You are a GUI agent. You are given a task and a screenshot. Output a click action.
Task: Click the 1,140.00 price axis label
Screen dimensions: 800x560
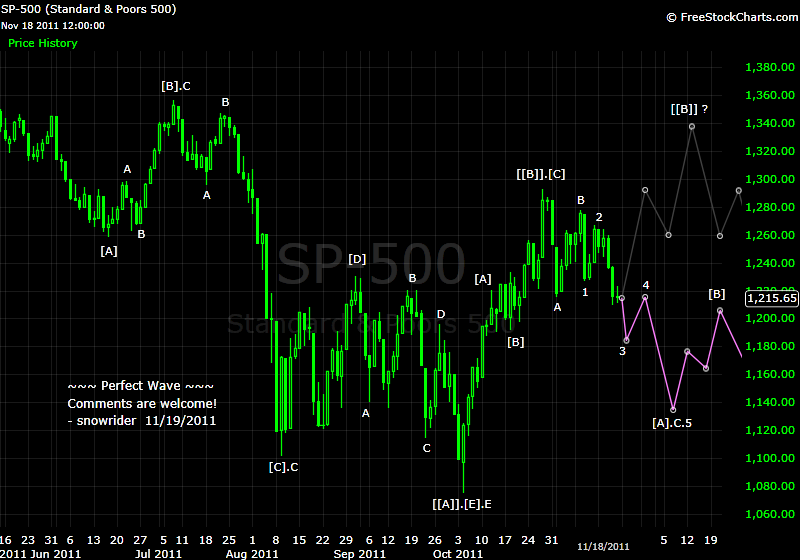(x=770, y=402)
